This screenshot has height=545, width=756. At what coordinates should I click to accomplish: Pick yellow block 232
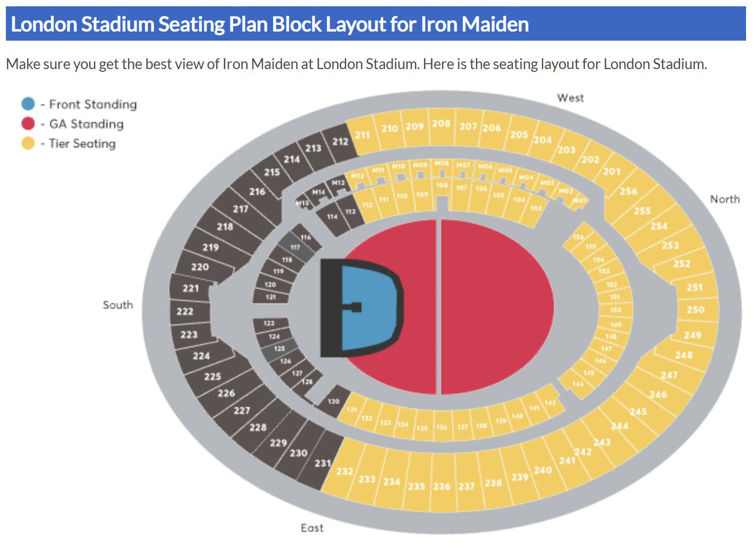[344, 472]
